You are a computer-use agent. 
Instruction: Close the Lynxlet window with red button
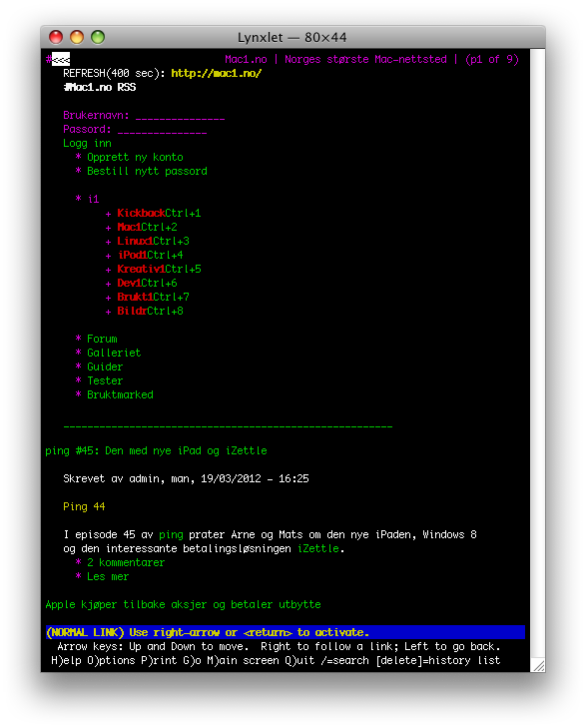pyautogui.click(x=56, y=37)
